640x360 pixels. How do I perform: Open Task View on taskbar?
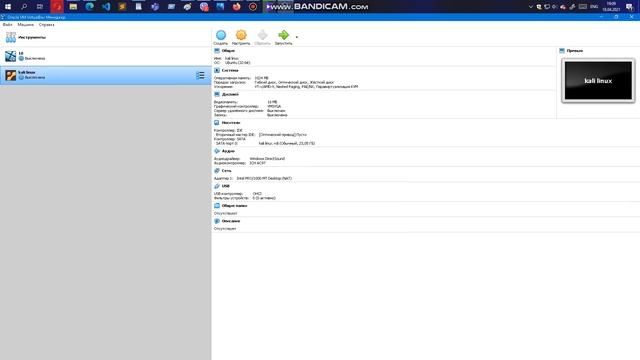pos(40,7)
